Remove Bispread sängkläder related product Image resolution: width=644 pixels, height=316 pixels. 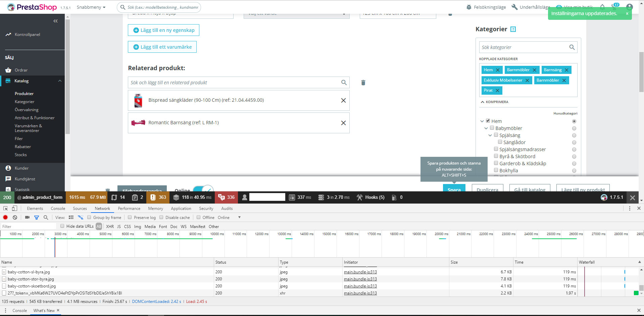click(x=343, y=100)
